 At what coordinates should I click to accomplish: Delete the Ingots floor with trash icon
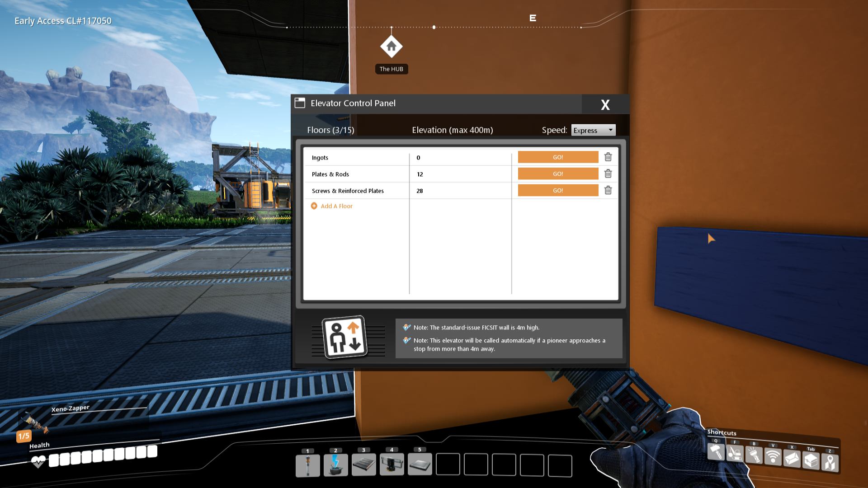pos(608,157)
